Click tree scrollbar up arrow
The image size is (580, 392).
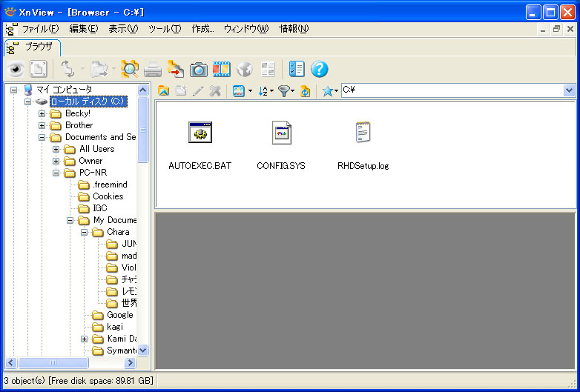click(143, 90)
